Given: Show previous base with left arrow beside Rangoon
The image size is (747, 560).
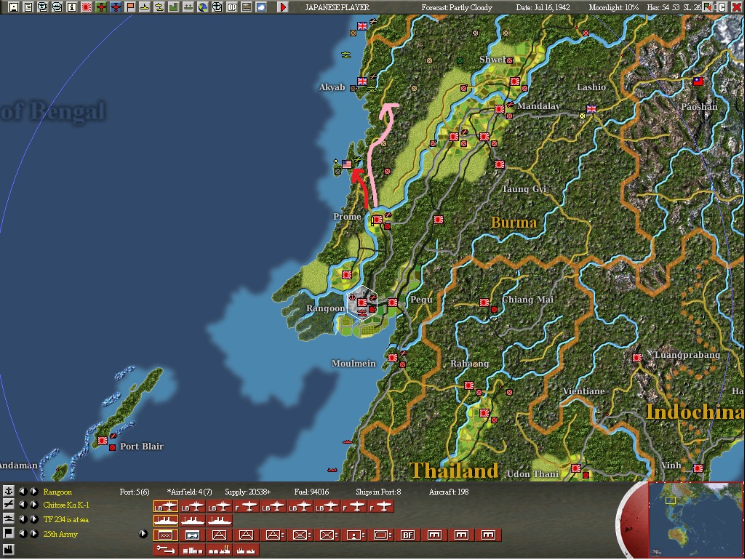Looking at the screenshot, I should click(23, 491).
